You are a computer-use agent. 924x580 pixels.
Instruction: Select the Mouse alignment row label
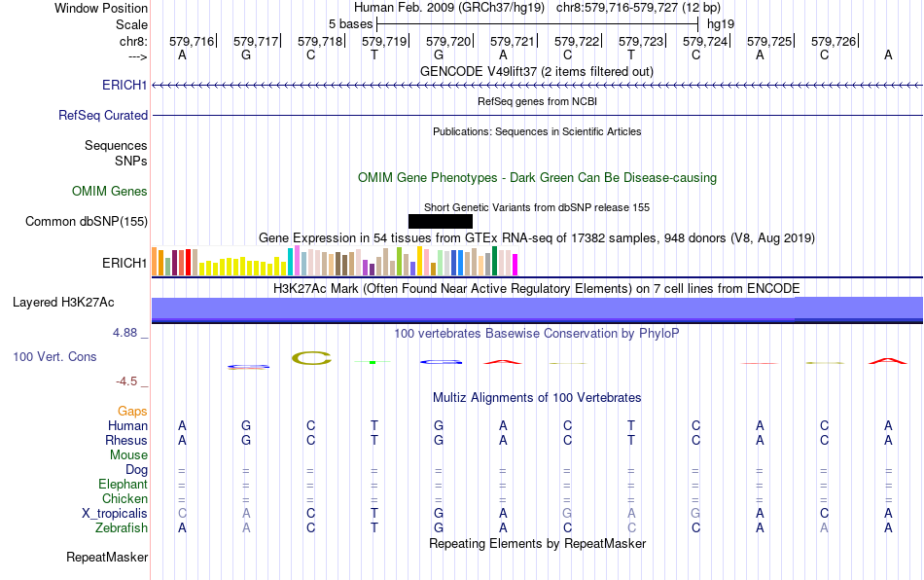pyautogui.click(x=128, y=455)
